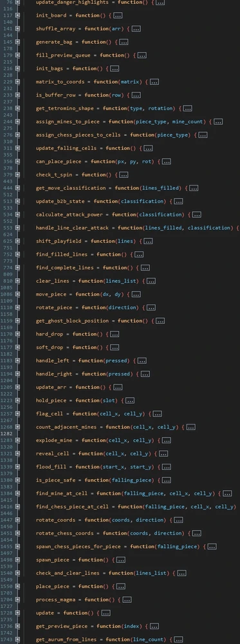The width and height of the screenshot is (240, 644).
Task: Click ellipsis box after handle_left
Action: click(142, 361)
